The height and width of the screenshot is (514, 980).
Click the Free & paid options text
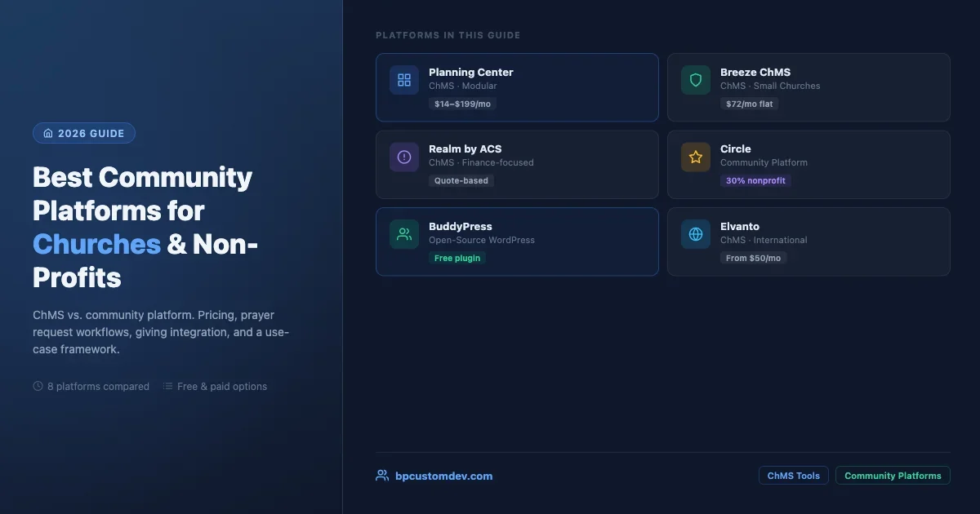point(222,386)
